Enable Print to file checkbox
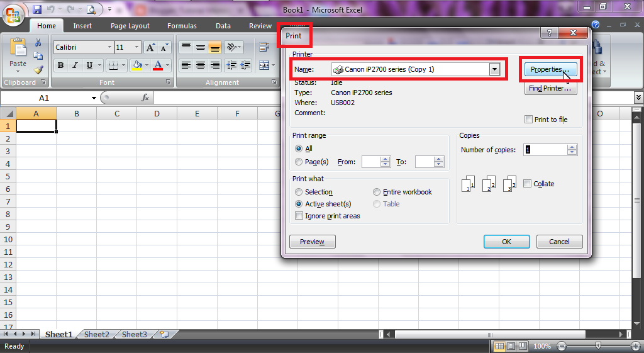Screen dimensions: 644x353 [x=528, y=120]
